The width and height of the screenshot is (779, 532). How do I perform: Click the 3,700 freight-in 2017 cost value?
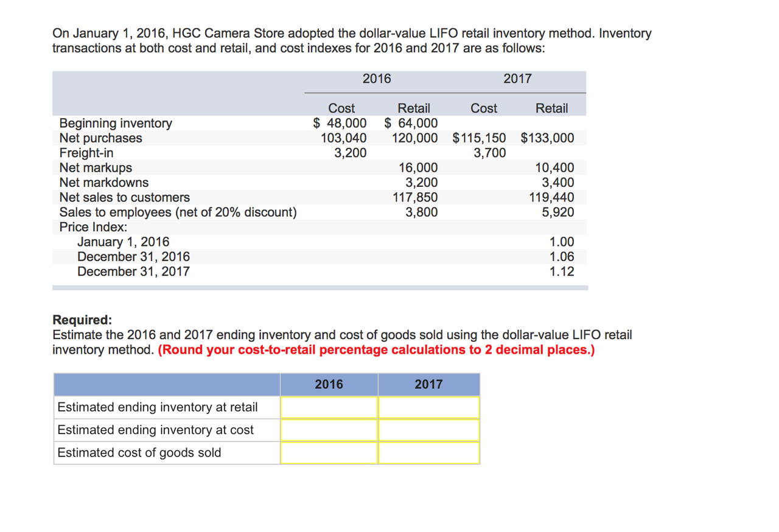[490, 153]
